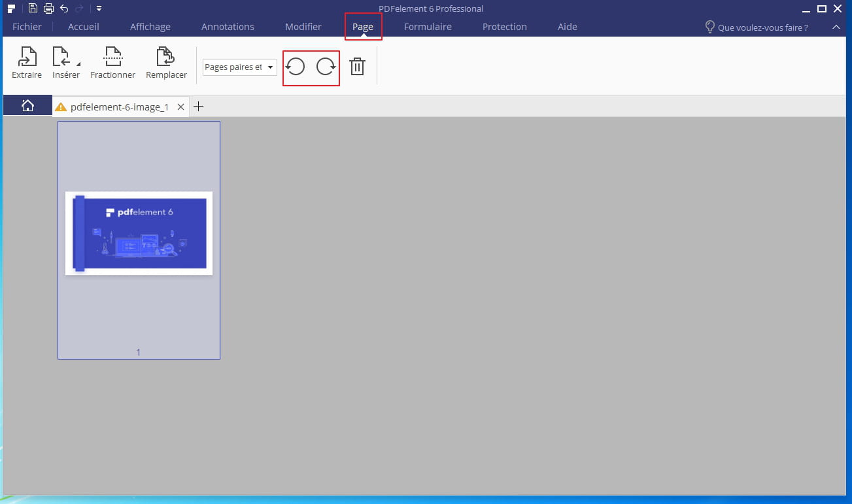Collapse the ribbon with chevron

coord(836,27)
